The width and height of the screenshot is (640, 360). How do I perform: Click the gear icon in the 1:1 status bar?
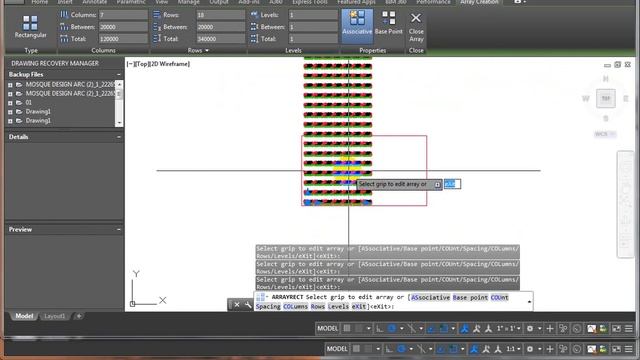pyautogui.click(x=530, y=349)
